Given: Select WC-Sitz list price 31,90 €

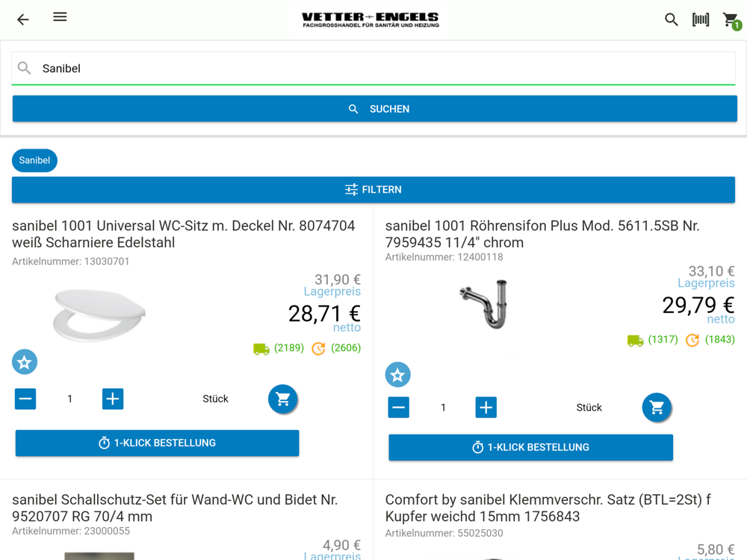Looking at the screenshot, I should click(338, 279).
